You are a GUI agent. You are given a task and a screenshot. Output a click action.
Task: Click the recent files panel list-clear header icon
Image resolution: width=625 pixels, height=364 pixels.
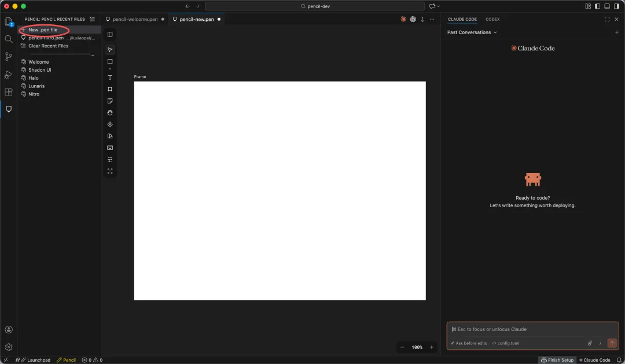[92, 19]
